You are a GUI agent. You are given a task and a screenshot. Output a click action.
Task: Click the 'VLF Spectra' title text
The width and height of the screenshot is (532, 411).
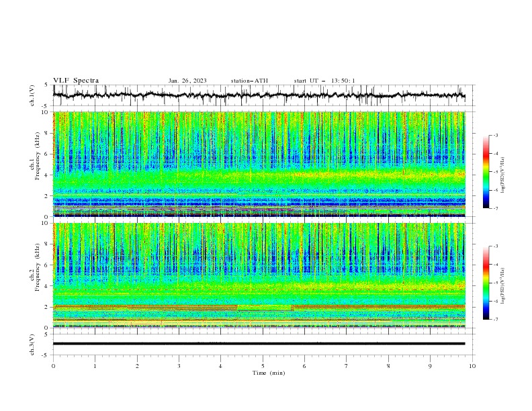(x=76, y=81)
